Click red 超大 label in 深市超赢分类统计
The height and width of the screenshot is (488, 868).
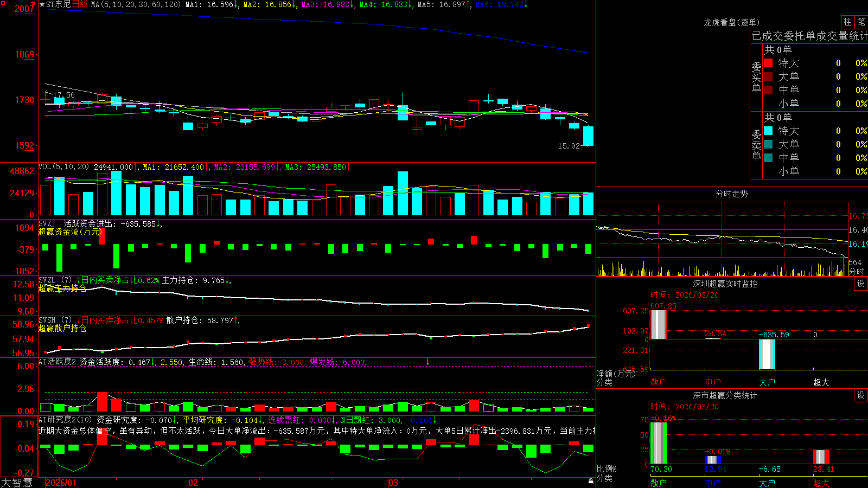tap(821, 483)
